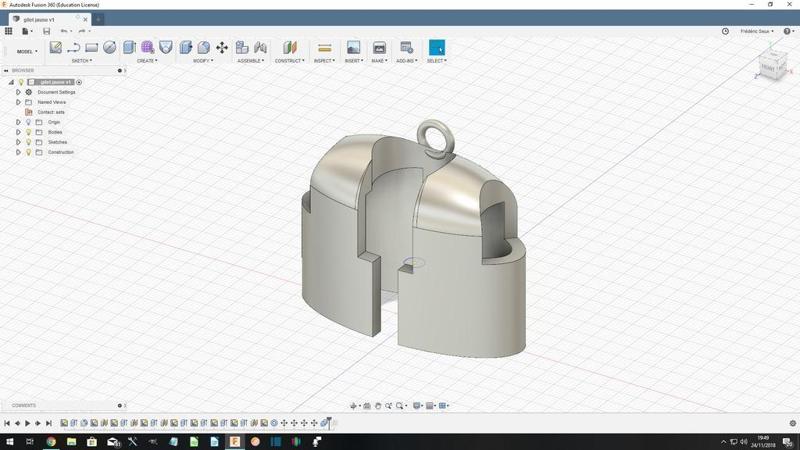The image size is (800, 450).
Task: Click the Inspect measure ruler icon
Action: 324,47
